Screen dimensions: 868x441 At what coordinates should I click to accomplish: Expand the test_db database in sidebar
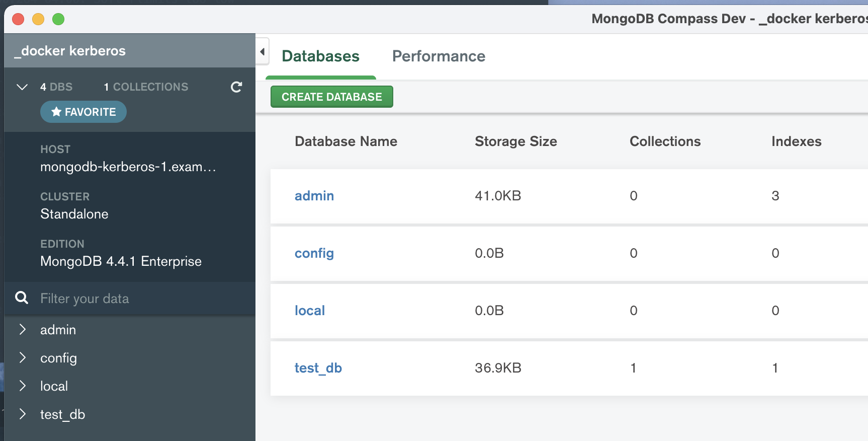pyautogui.click(x=22, y=414)
